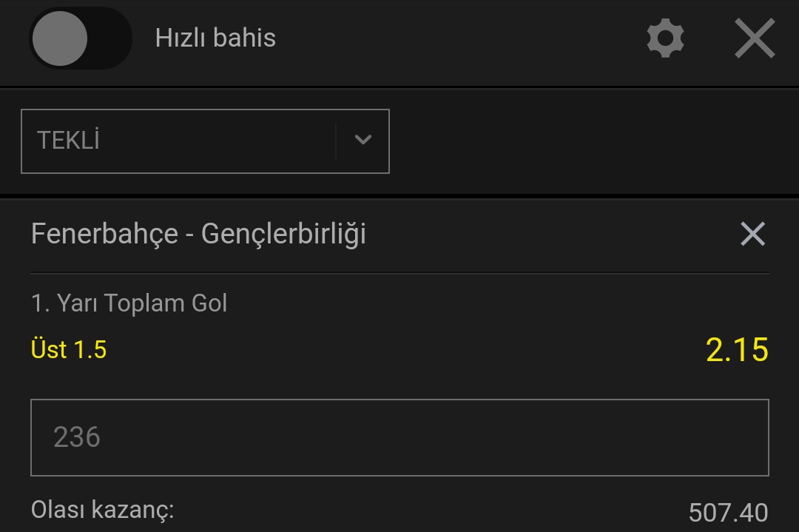Click the TEKLİ text in combo box

[68, 141]
